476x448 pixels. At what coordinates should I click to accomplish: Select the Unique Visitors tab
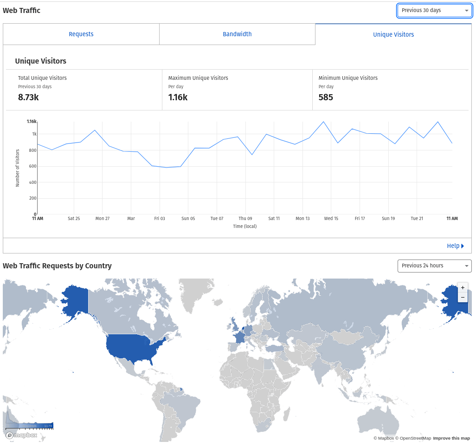coord(393,35)
